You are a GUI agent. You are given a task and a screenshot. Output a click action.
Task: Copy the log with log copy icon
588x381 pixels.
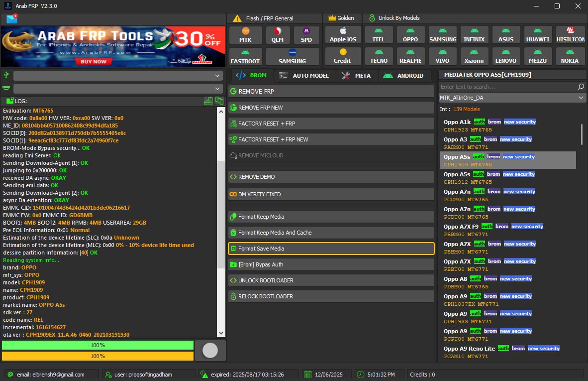219,101
